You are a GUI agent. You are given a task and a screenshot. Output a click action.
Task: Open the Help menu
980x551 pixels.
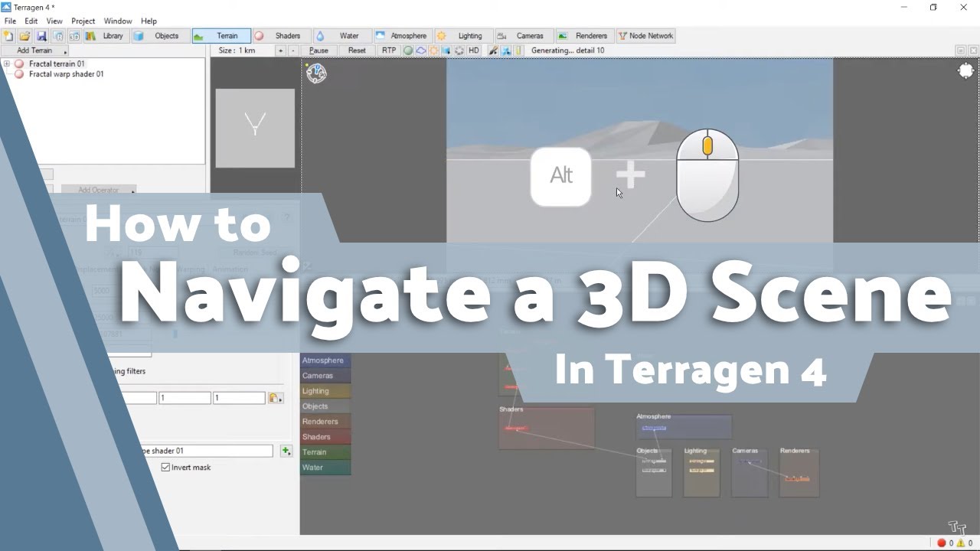pos(149,21)
